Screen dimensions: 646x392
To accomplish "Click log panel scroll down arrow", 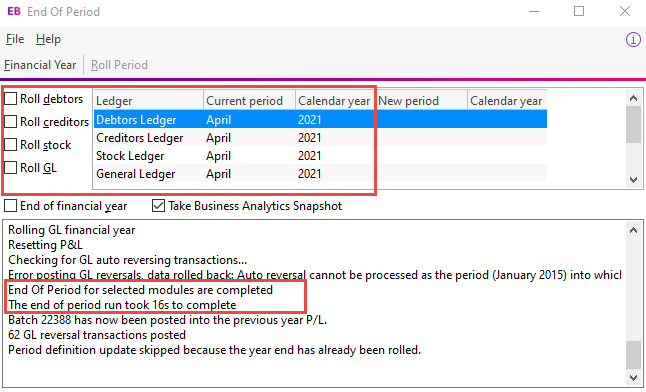I will point(634,377).
